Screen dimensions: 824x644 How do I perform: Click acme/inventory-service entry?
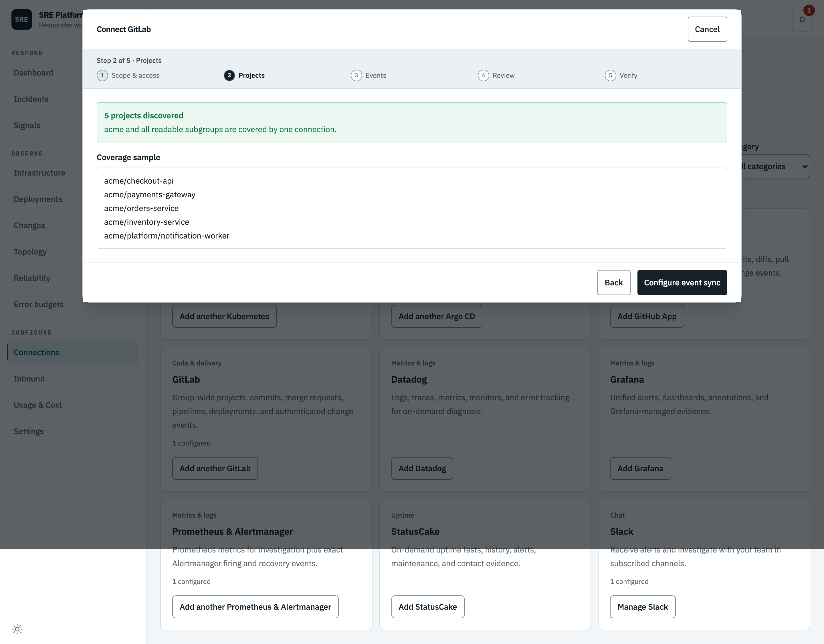[x=147, y=222]
